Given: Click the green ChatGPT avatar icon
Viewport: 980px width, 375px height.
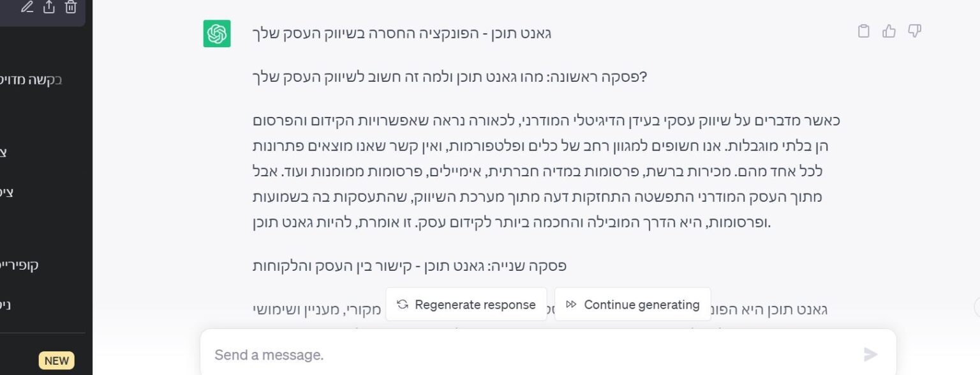Looking at the screenshot, I should pyautogui.click(x=216, y=33).
